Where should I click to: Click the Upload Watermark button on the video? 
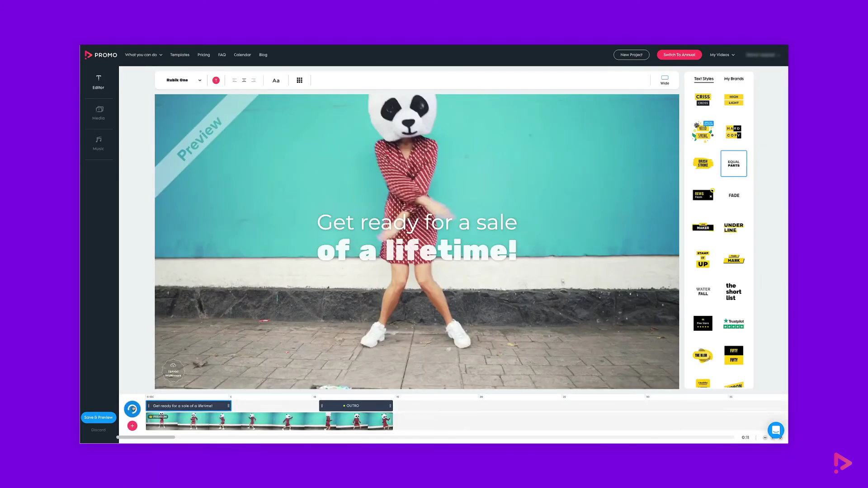point(173,371)
